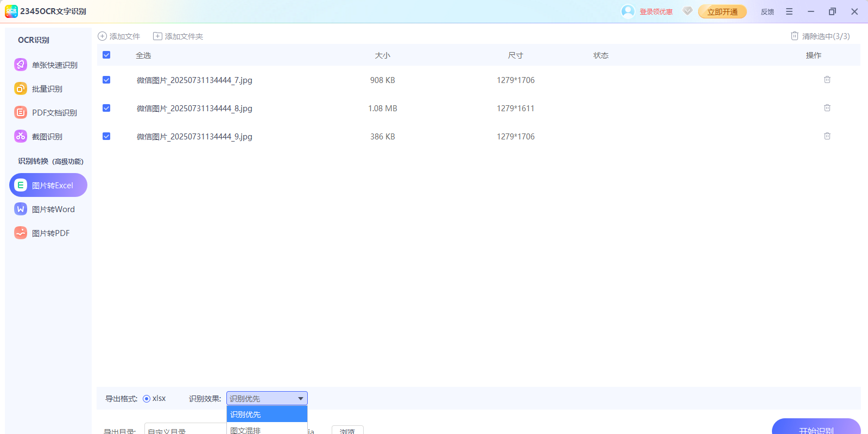This screenshot has height=434, width=868.
Task: Click 添加文件夹 to add a folder
Action: (x=178, y=36)
